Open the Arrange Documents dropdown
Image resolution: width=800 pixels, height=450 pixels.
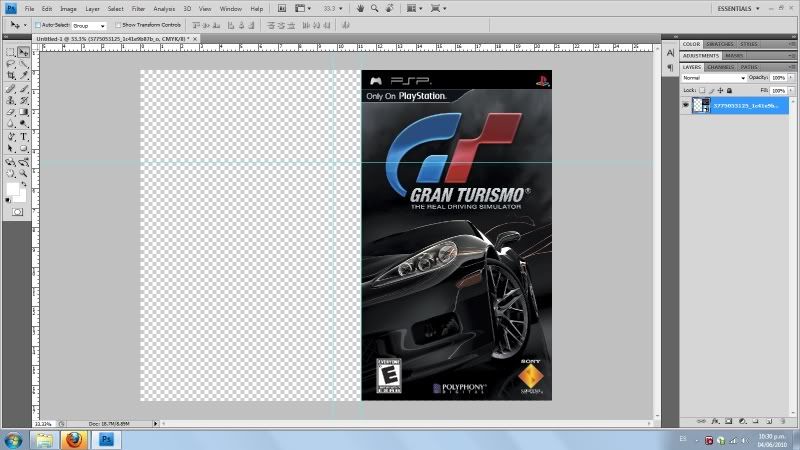[413, 8]
